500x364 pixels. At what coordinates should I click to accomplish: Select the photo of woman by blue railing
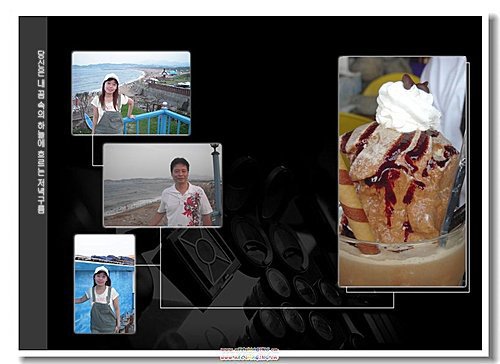coord(131,93)
